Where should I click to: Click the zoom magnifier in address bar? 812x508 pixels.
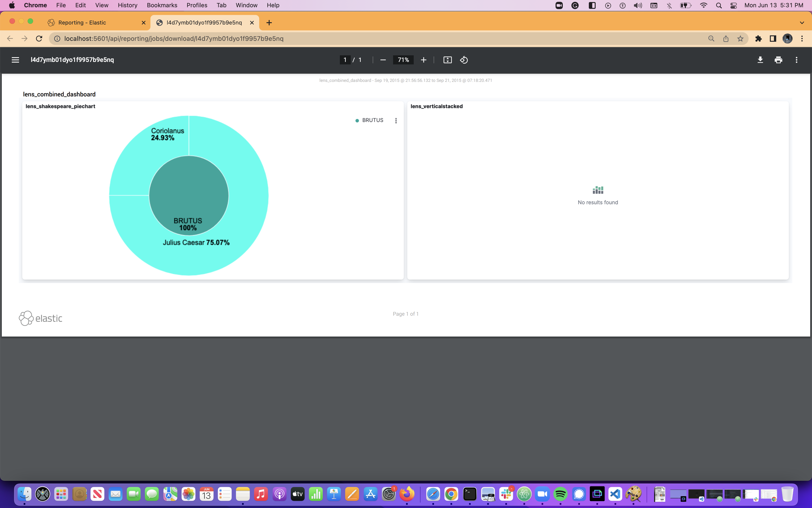point(711,39)
